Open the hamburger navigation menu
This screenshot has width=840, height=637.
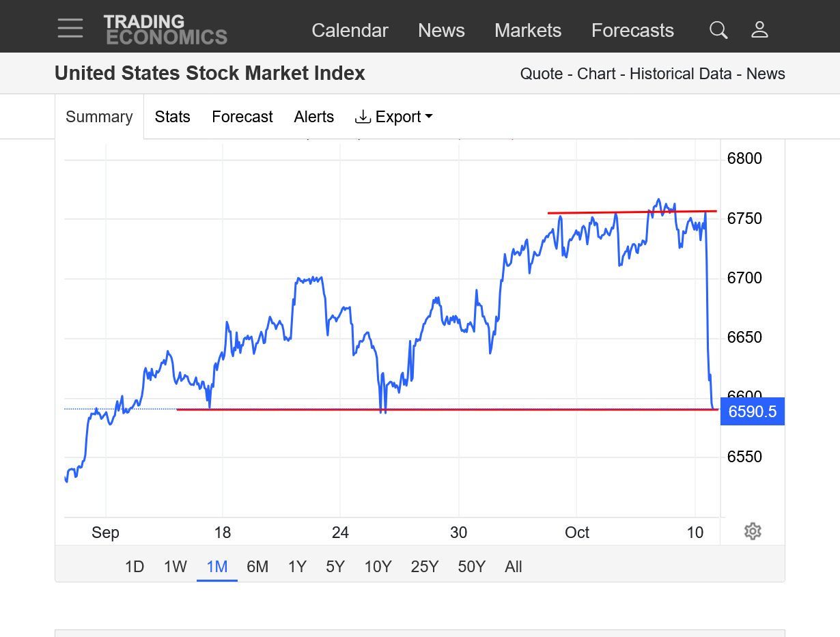(x=70, y=29)
